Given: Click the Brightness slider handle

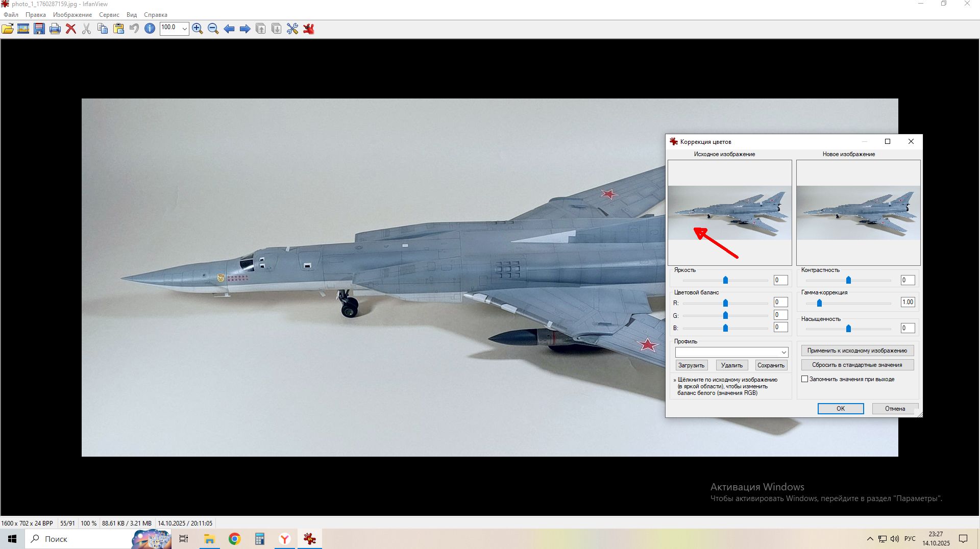Looking at the screenshot, I should tap(725, 280).
